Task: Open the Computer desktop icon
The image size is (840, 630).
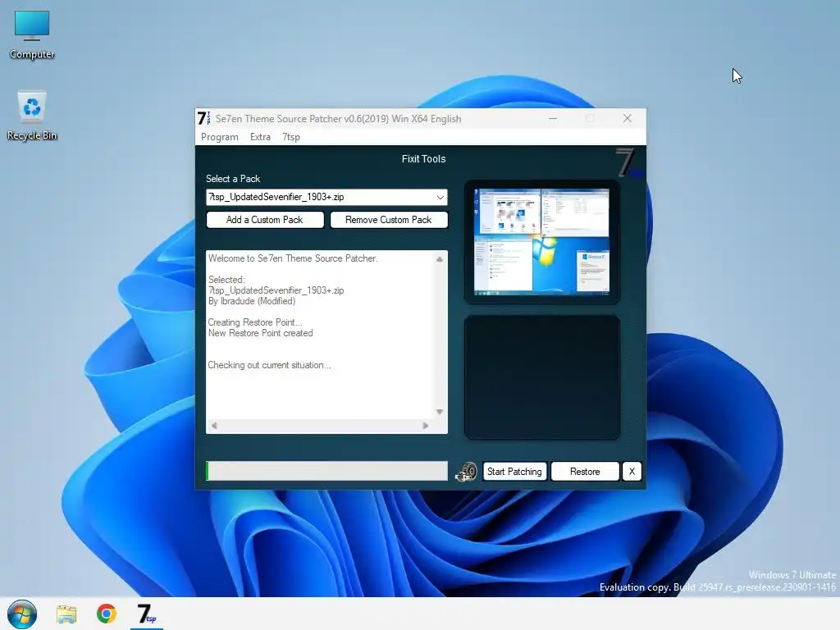Action: point(32,34)
